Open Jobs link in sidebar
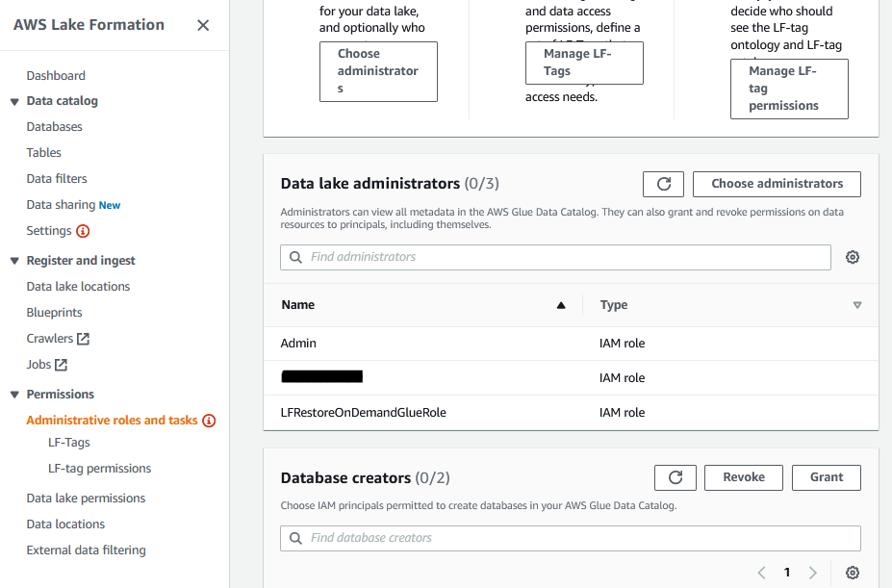892x588 pixels. [x=38, y=365]
